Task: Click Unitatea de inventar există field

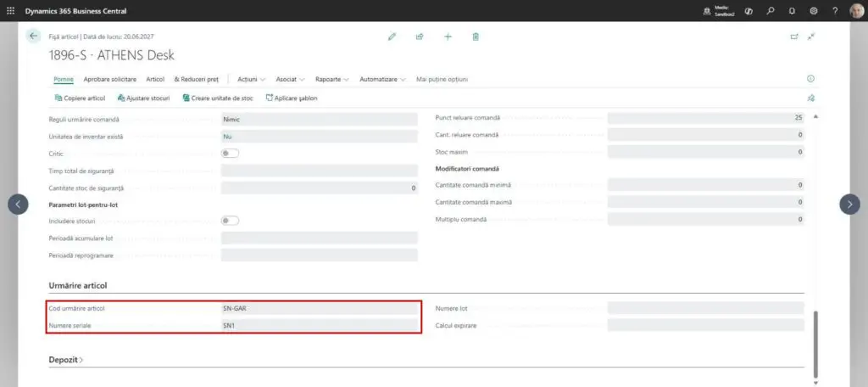Action: click(320, 137)
